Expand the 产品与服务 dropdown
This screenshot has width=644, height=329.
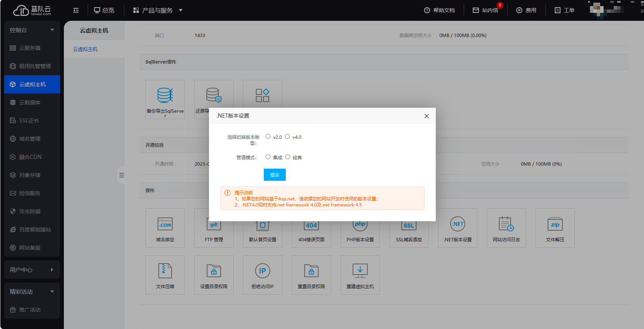[158, 10]
